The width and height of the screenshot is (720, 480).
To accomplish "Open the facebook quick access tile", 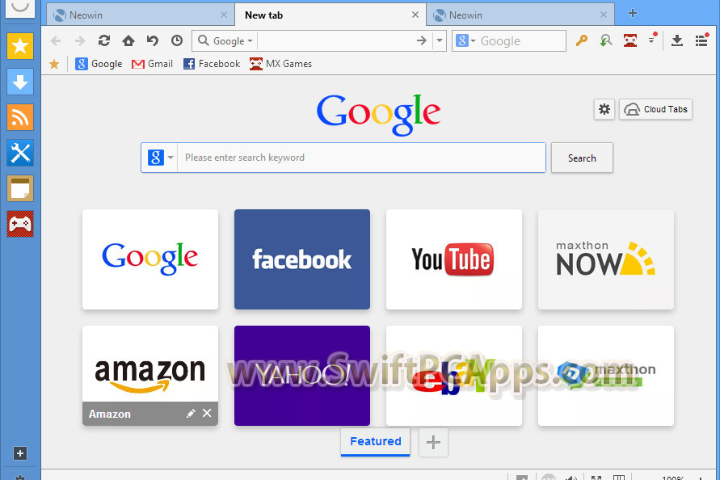I will tap(302, 259).
